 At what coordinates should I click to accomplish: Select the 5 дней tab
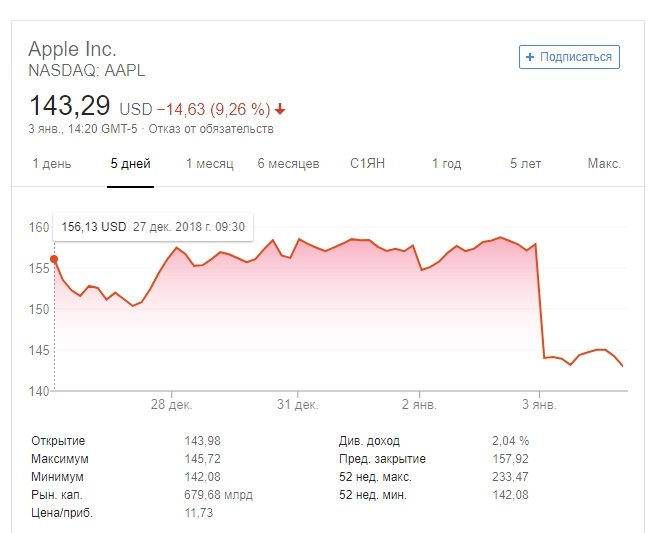pyautogui.click(x=131, y=164)
